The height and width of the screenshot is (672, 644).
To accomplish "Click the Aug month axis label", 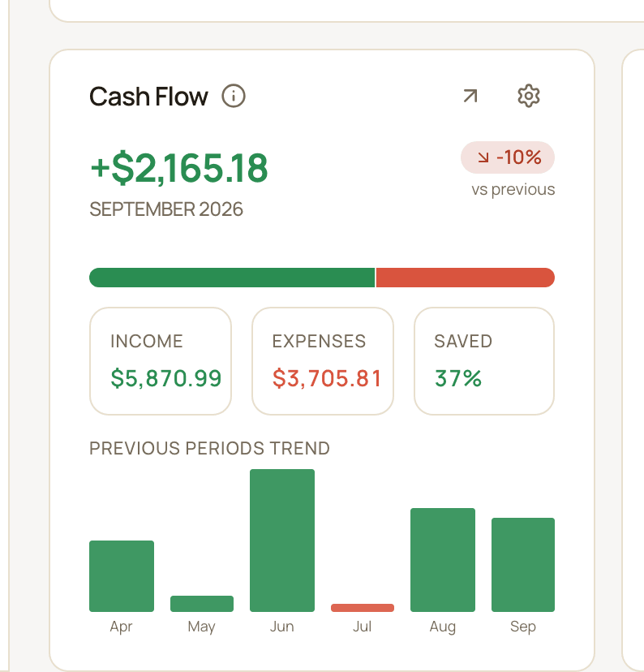I will point(443,627).
